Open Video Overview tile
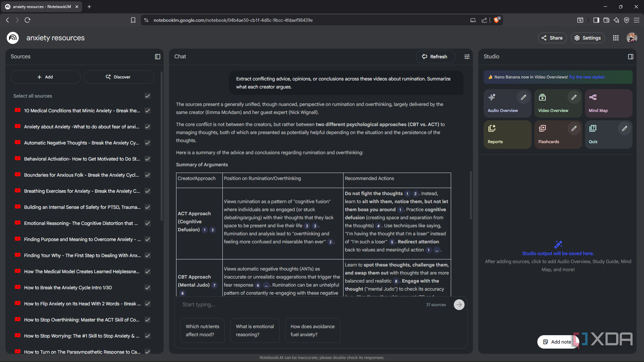The width and height of the screenshot is (644, 362). pos(558,103)
